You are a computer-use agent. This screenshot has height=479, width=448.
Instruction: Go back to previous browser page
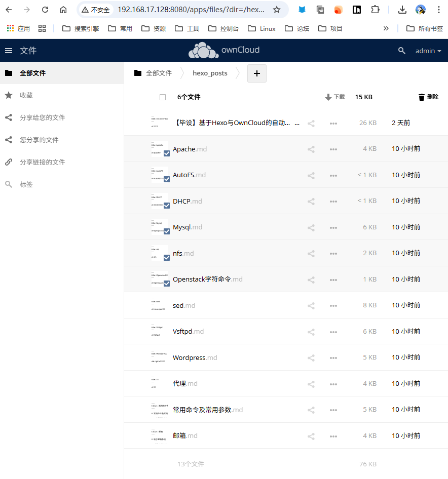9,10
